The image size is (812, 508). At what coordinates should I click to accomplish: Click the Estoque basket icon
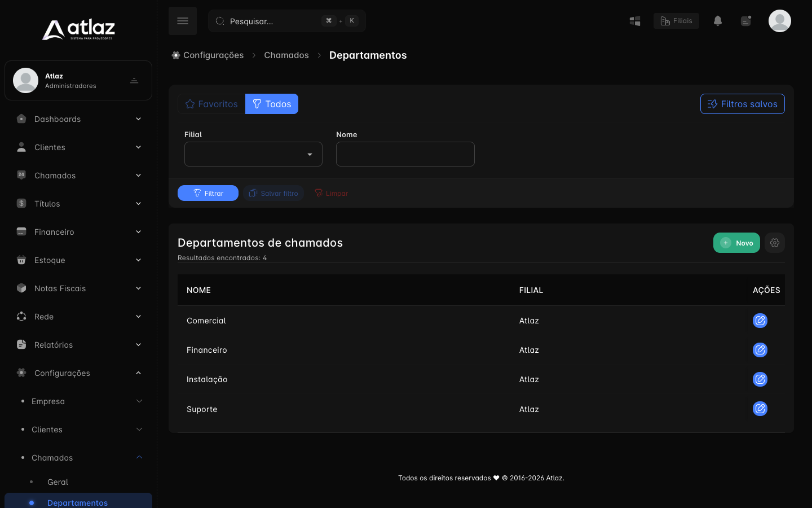tap(21, 260)
